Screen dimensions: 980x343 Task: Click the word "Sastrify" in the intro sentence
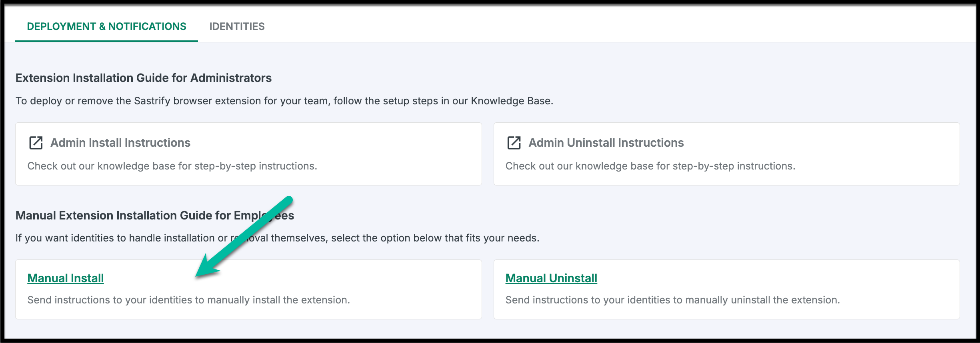tap(152, 101)
